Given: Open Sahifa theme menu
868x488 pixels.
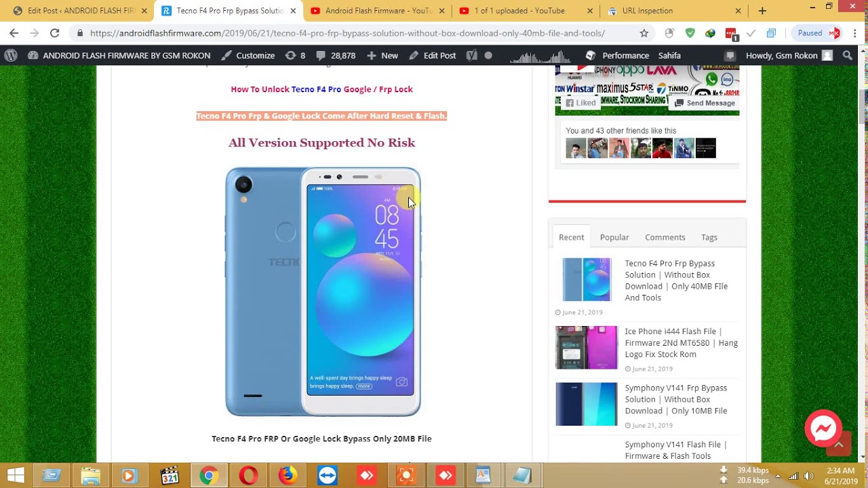Looking at the screenshot, I should [669, 56].
